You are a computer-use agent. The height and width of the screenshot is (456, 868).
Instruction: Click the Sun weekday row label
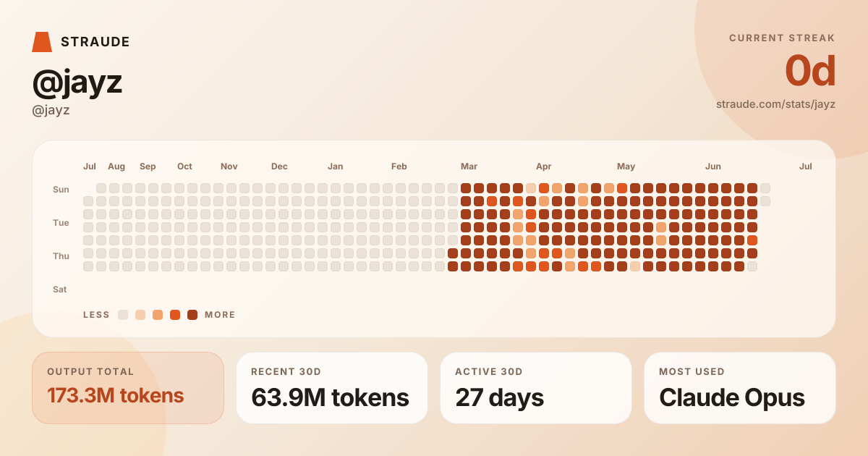click(x=61, y=190)
